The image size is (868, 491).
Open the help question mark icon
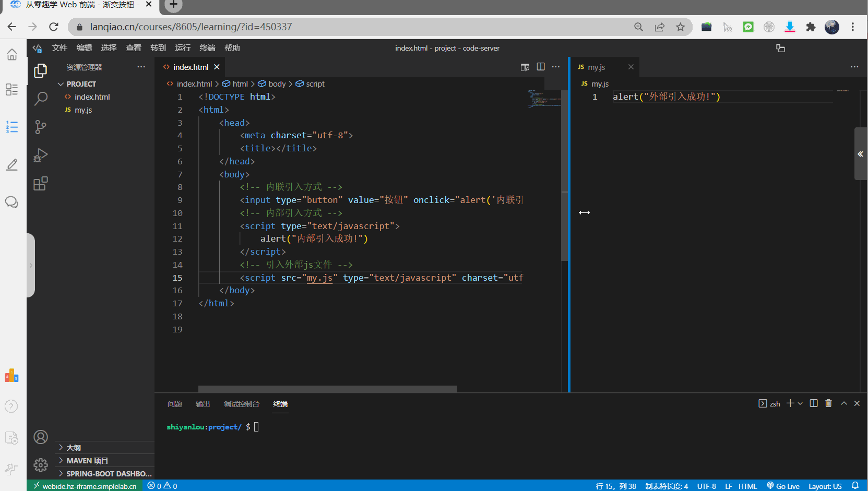pyautogui.click(x=11, y=406)
